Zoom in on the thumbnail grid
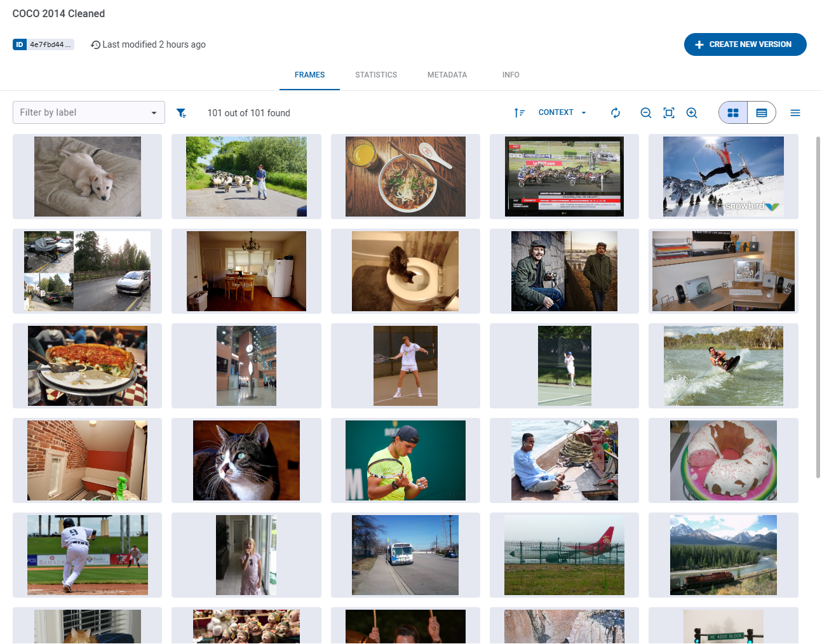This screenshot has width=822, height=644. click(692, 112)
